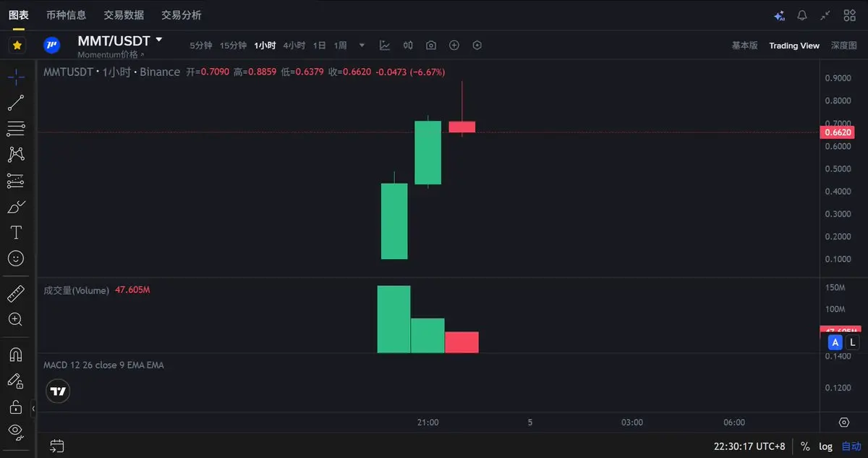868x458 pixels.
Task: Click the blue A scale badge
Action: coord(835,342)
